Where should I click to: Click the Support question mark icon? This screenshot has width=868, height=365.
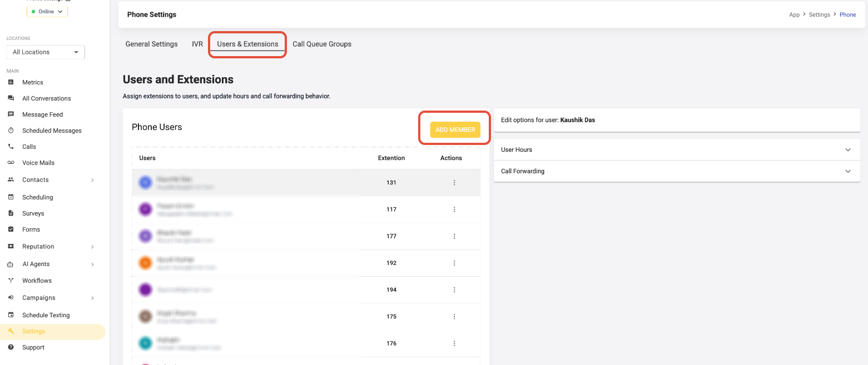(x=11, y=347)
